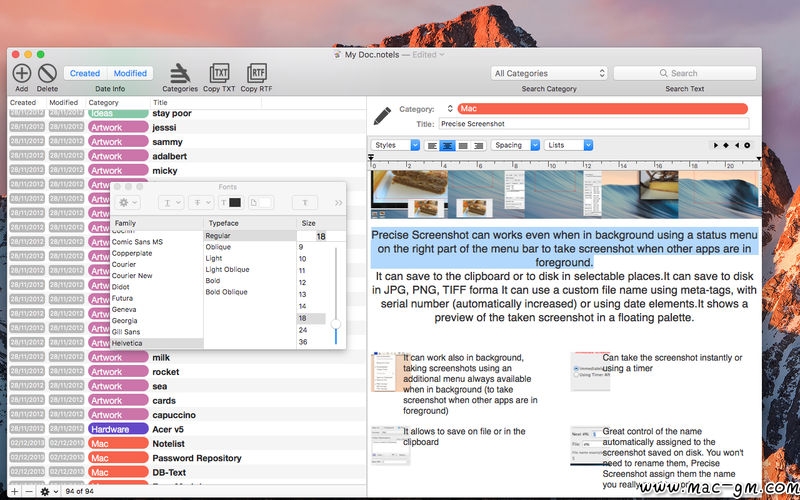Open the Categories toolbar icon
800x500 pixels.
[x=180, y=73]
